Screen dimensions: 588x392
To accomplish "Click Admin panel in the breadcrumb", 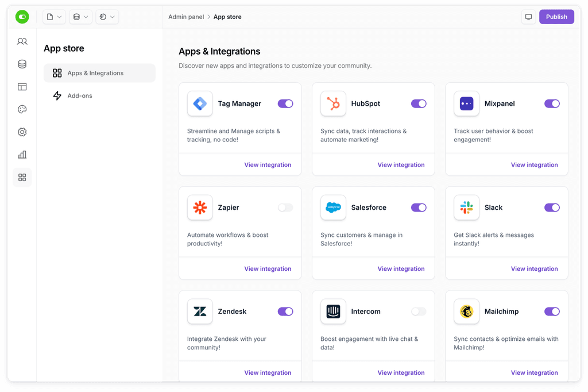I will click(186, 17).
